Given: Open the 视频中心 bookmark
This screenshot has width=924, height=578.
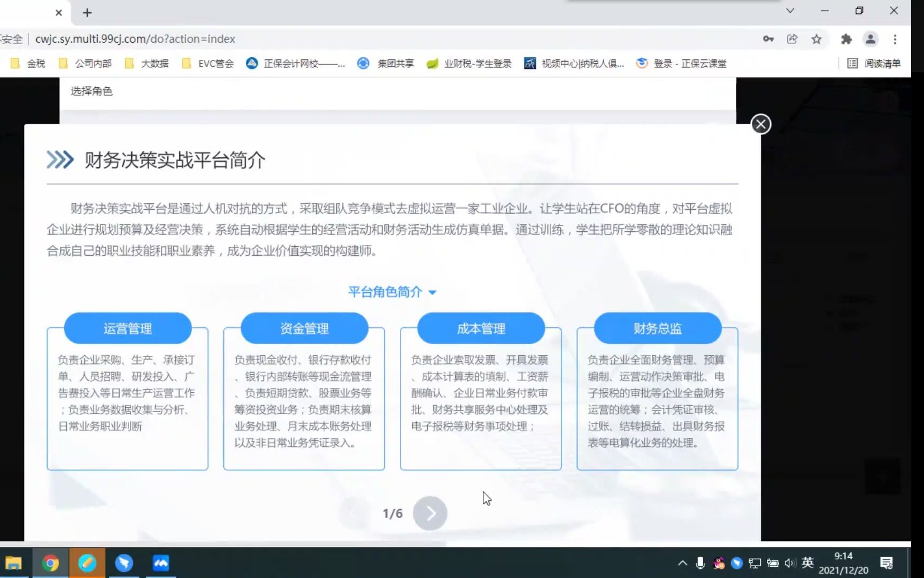Looking at the screenshot, I should click(574, 64).
